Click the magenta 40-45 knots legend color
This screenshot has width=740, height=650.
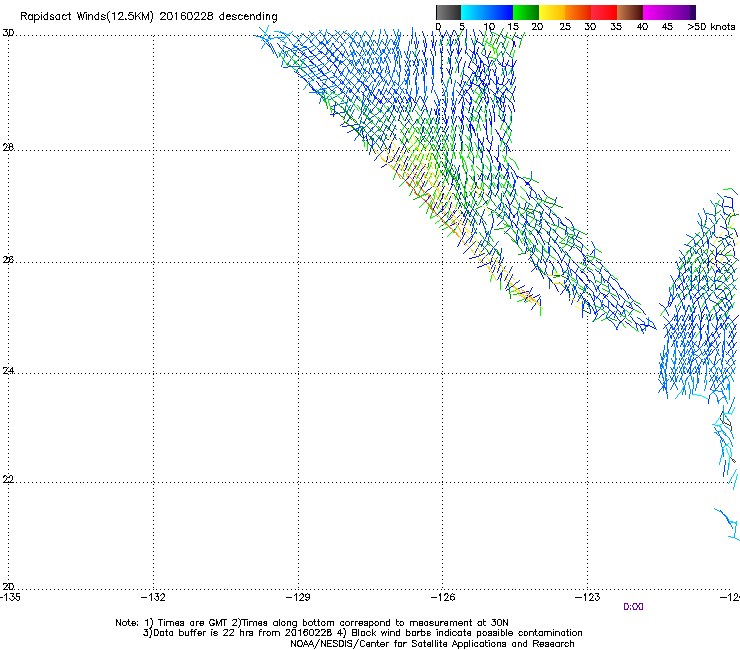click(x=656, y=12)
